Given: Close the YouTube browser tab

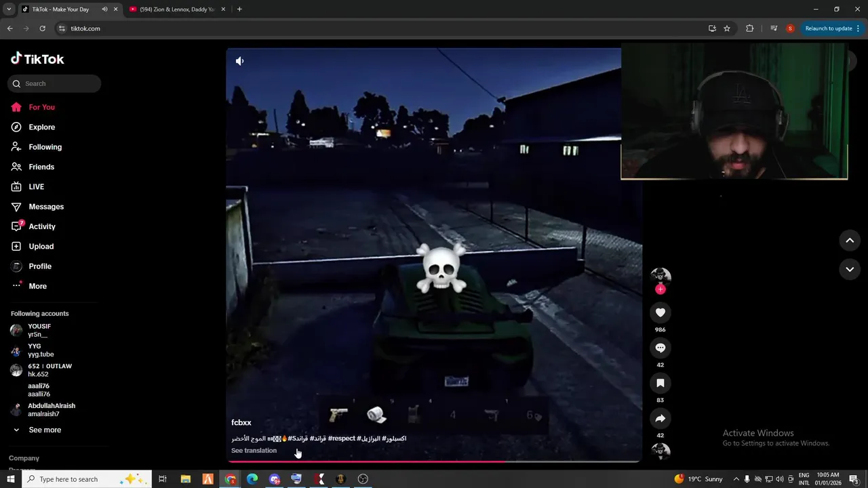Looking at the screenshot, I should [223, 9].
